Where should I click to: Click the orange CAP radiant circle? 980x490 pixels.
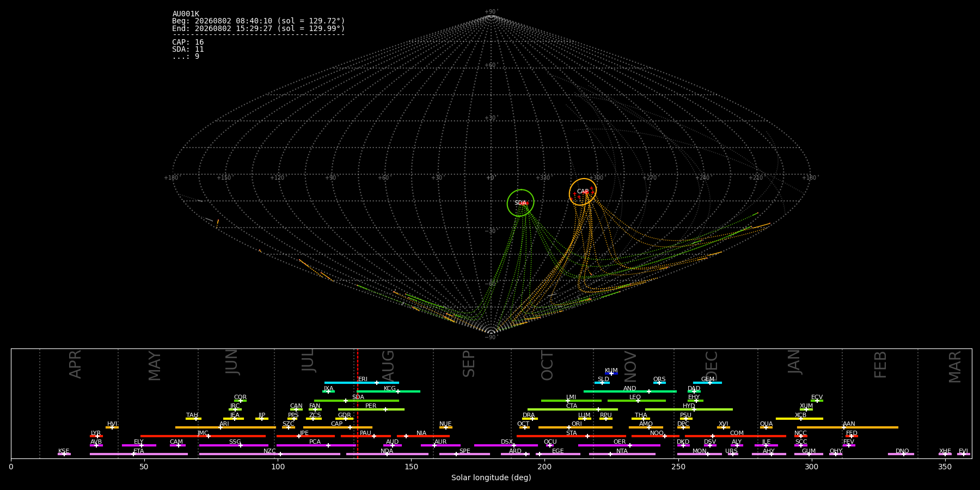pyautogui.click(x=583, y=192)
